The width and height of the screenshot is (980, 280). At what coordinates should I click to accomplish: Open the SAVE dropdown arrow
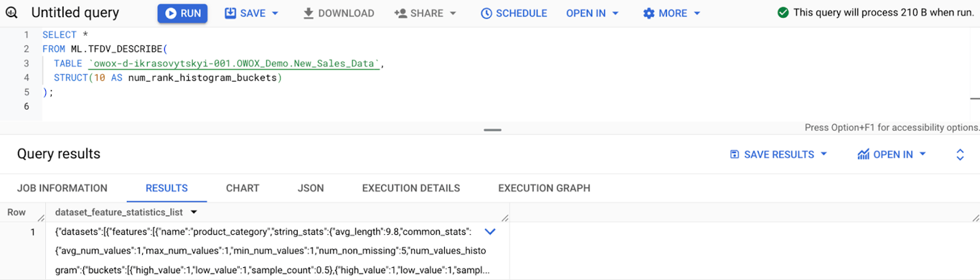(275, 13)
